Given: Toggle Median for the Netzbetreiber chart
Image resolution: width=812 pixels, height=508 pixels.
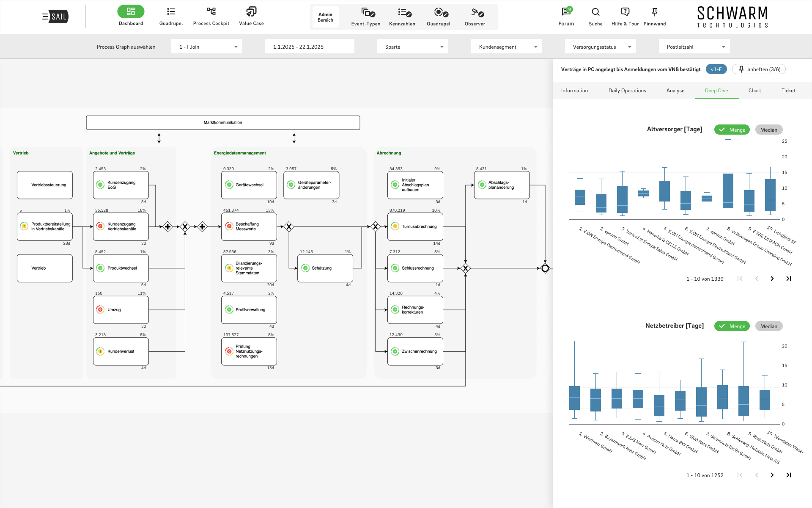Looking at the screenshot, I should coord(768,326).
